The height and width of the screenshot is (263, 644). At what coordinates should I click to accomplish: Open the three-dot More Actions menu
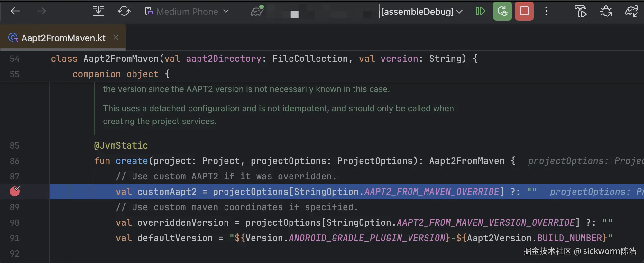pyautogui.click(x=546, y=11)
